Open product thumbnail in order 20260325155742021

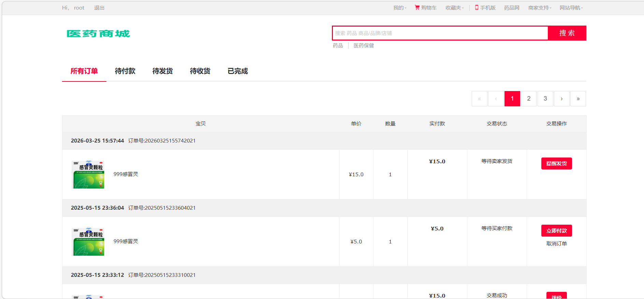click(89, 175)
